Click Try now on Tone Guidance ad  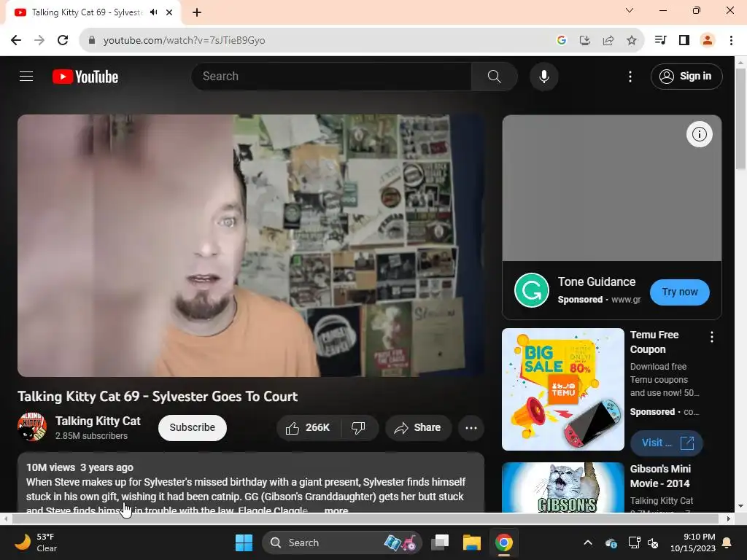pos(679,292)
